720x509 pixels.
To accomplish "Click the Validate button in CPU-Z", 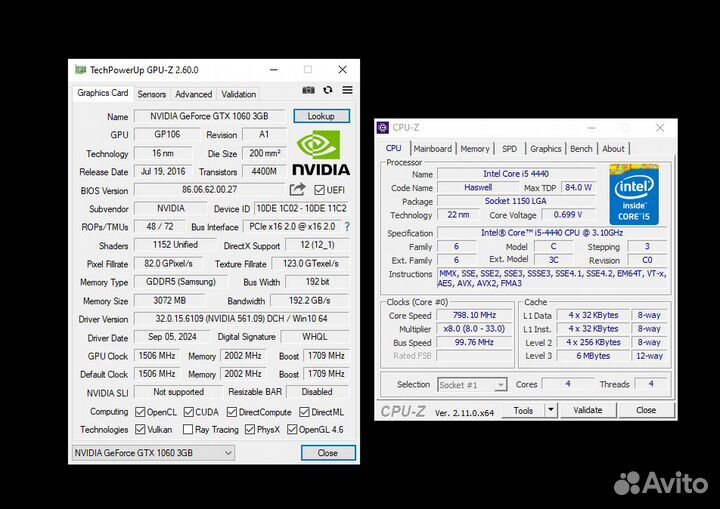I will (587, 410).
